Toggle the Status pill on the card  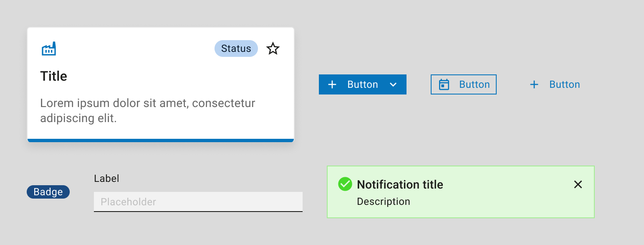pos(236,48)
